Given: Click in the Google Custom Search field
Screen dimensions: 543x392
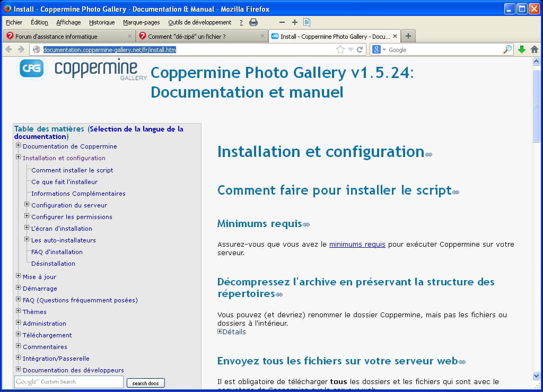Looking at the screenshot, I should coord(69,381).
